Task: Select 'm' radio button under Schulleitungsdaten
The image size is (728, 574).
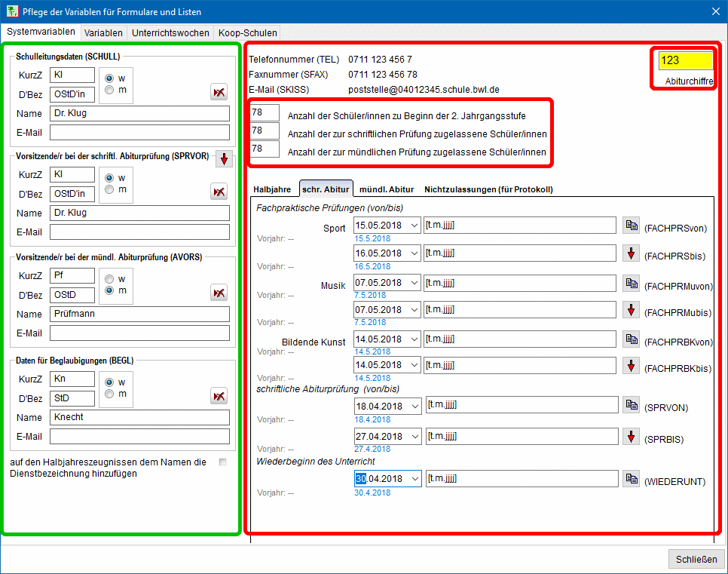Action: point(110,91)
